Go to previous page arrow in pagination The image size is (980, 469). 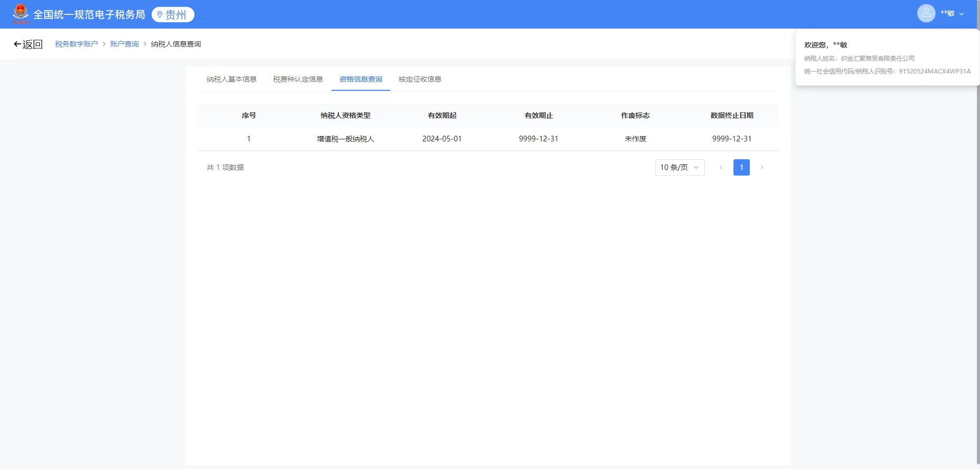[x=721, y=167]
